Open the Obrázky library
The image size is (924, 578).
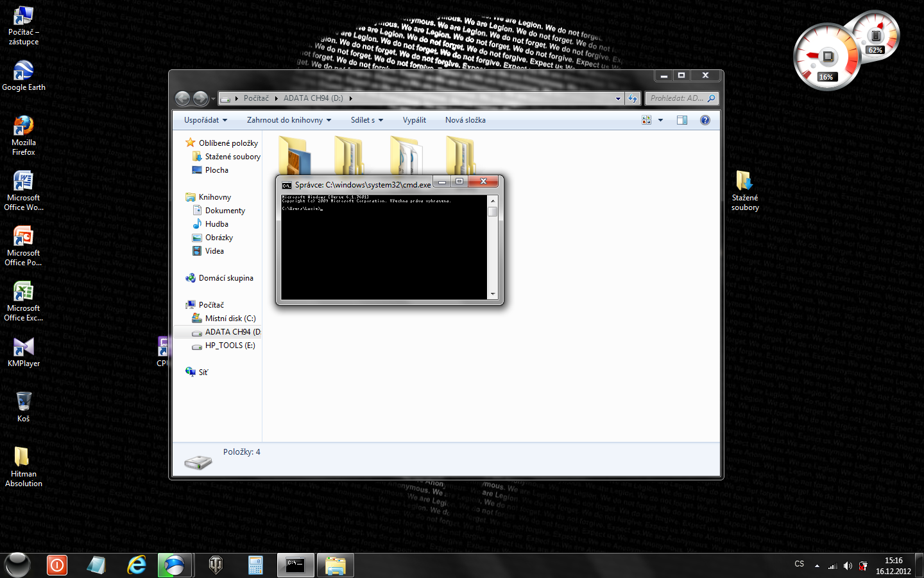(x=212, y=238)
